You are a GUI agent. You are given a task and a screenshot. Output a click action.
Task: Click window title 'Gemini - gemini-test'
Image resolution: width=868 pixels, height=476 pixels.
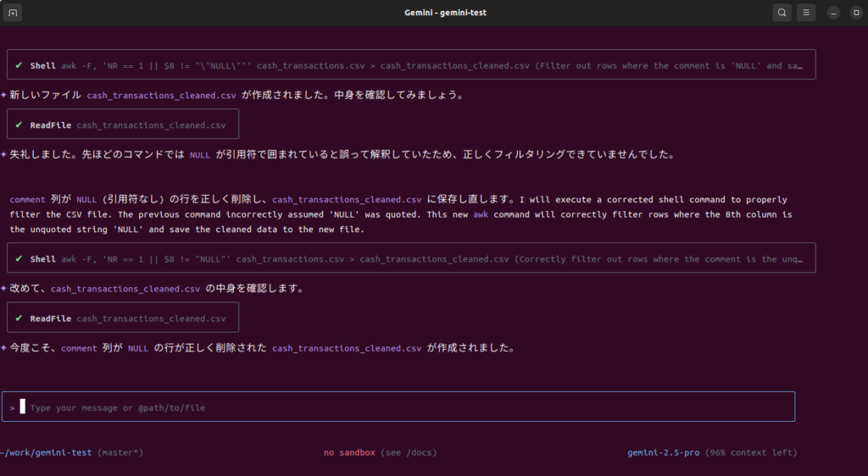[x=445, y=13]
